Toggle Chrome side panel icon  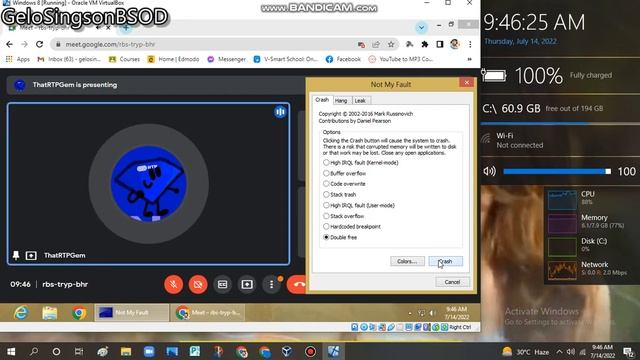pyautogui.click(x=440, y=44)
